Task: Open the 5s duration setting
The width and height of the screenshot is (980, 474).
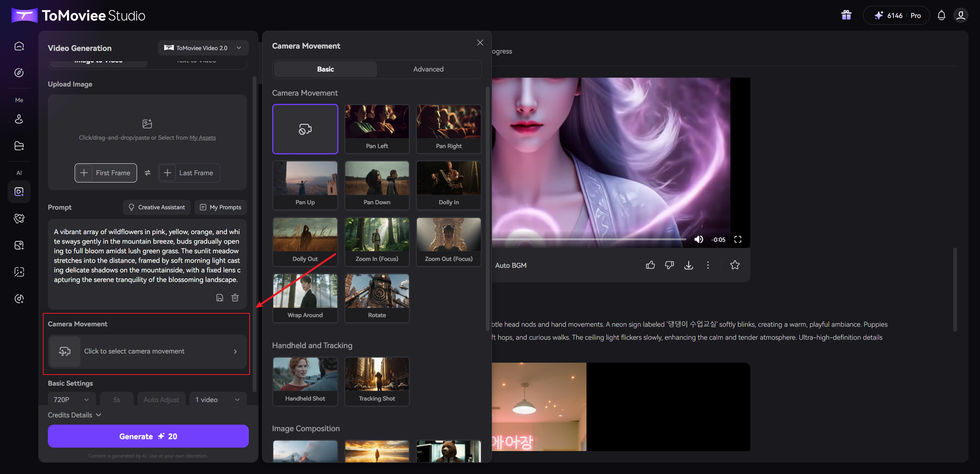Action: tap(117, 399)
